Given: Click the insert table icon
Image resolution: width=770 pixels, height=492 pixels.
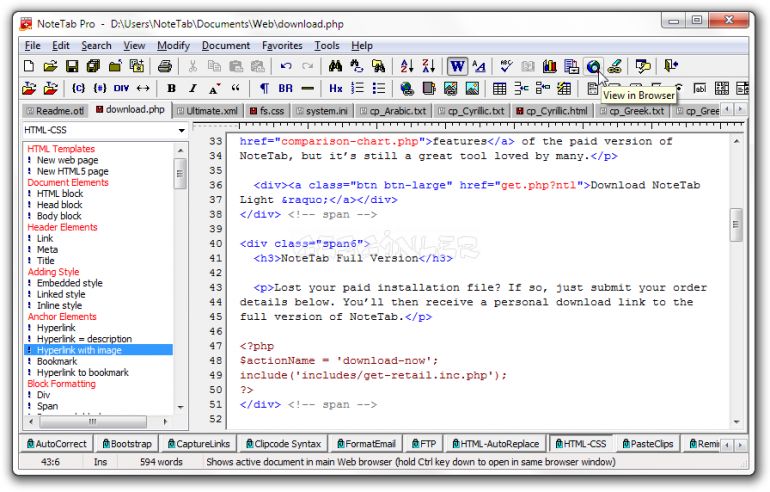Looking at the screenshot, I should pos(500,89).
